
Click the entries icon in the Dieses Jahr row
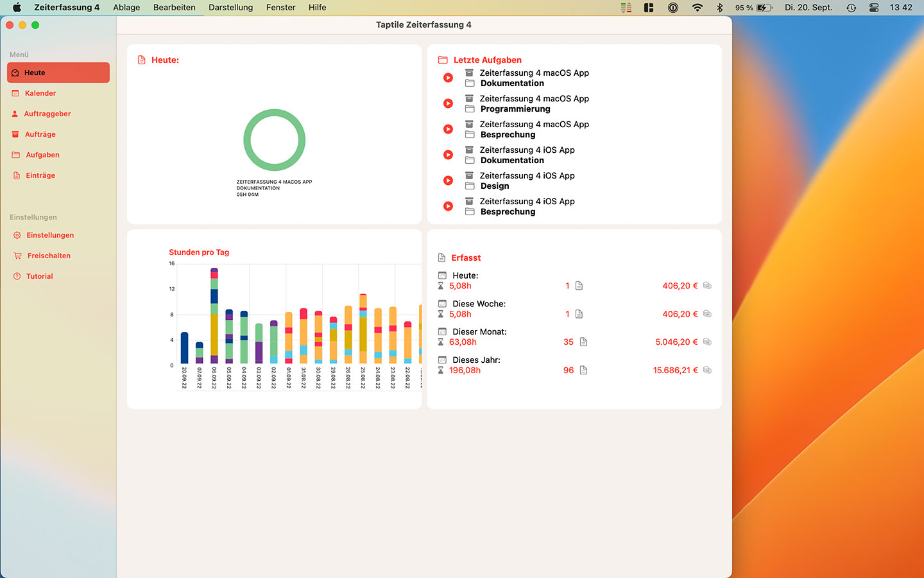coord(583,371)
